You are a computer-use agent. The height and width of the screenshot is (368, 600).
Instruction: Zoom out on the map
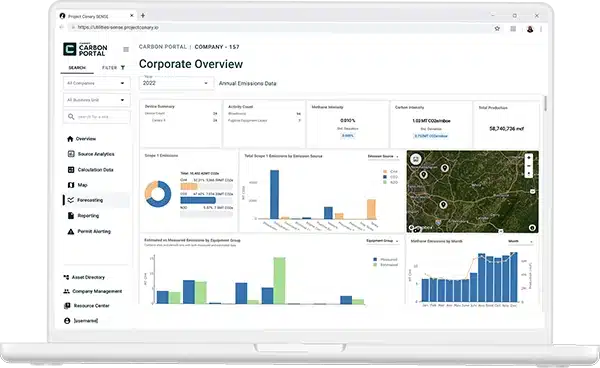click(x=529, y=166)
